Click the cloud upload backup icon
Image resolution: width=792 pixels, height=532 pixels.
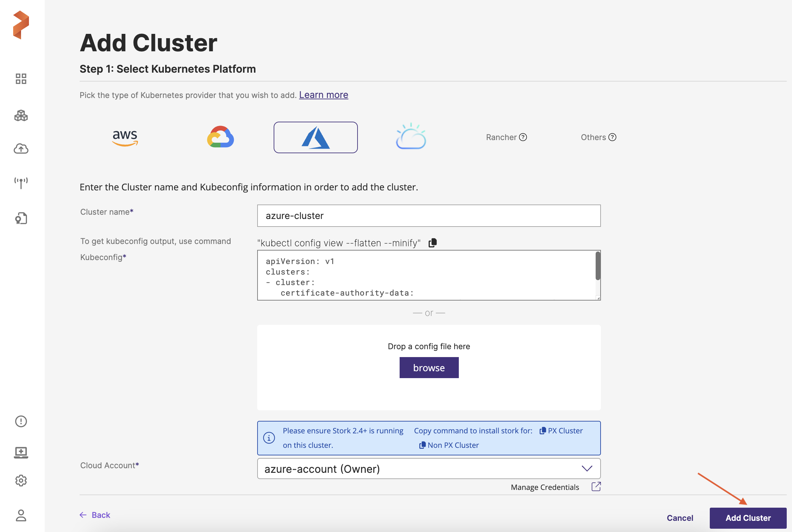click(21, 148)
